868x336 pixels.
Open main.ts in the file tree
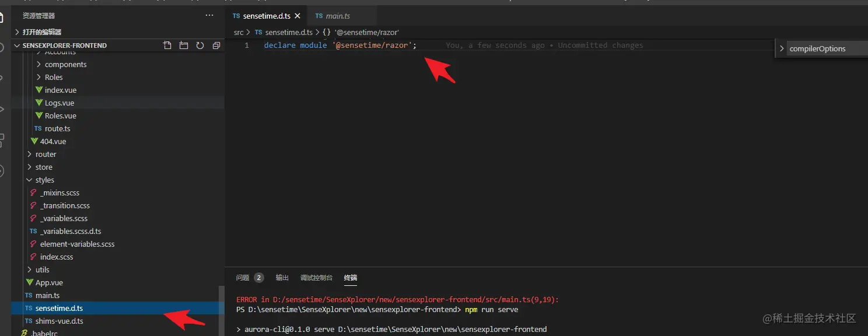(118, 295)
